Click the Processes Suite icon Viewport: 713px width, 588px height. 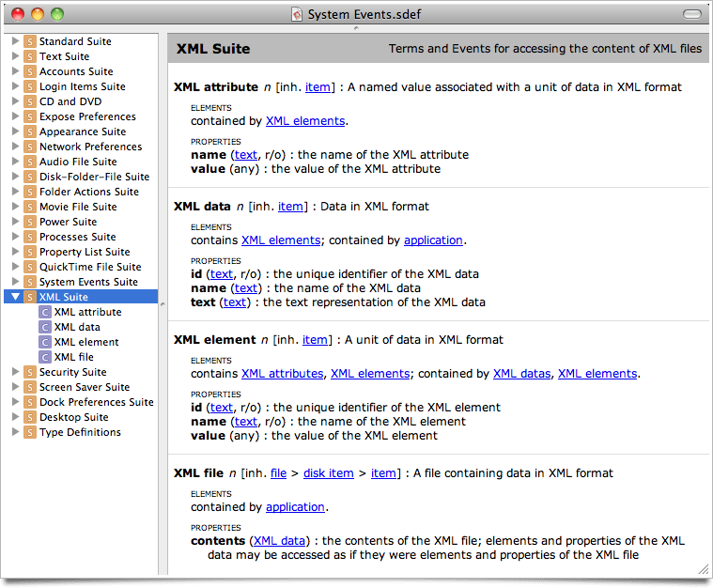coord(29,237)
